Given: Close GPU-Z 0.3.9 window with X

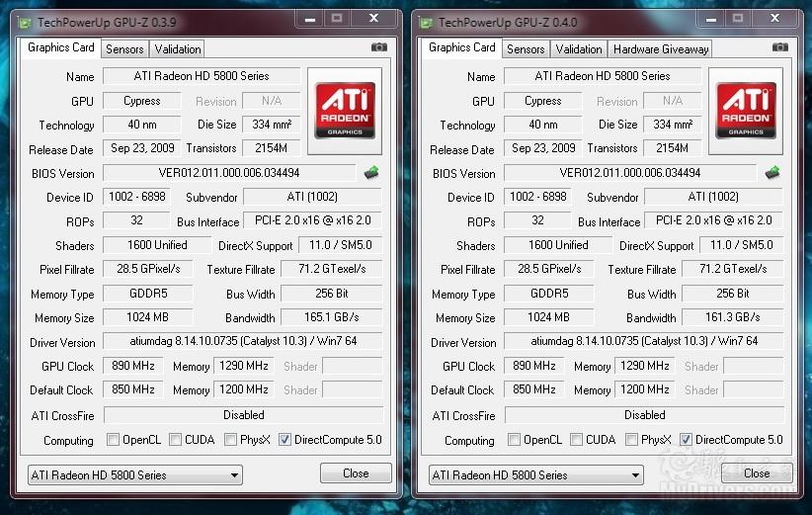Looking at the screenshot, I should [x=373, y=19].
